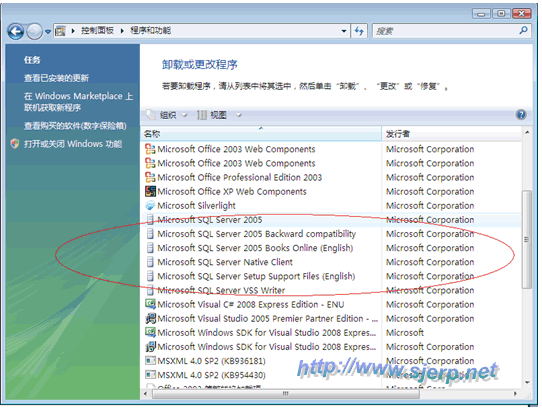Open Windows Marketplace get programs link
This screenshot has width=542, height=409.
78,102
